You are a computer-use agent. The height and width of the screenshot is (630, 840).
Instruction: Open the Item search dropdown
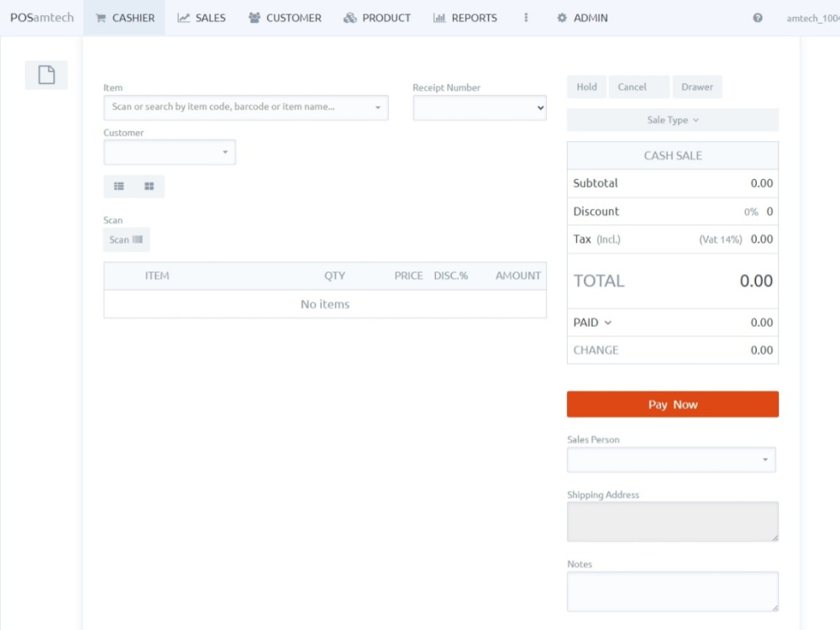pos(246,108)
